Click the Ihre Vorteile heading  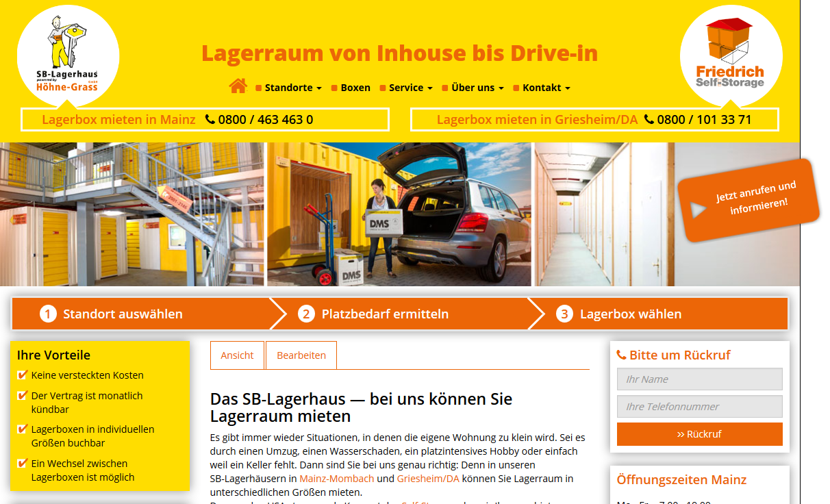tap(53, 355)
